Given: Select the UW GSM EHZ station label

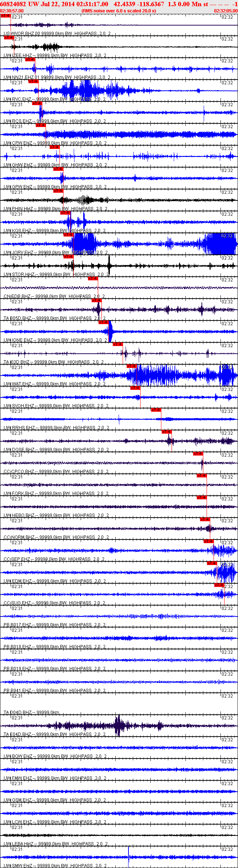Looking at the screenshot, I should [x=55, y=800].
